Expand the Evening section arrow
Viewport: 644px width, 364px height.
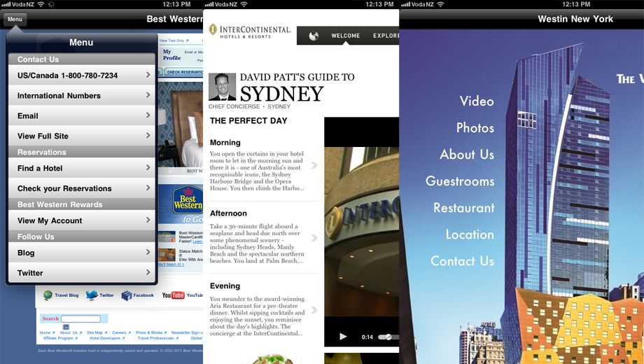pos(314,310)
